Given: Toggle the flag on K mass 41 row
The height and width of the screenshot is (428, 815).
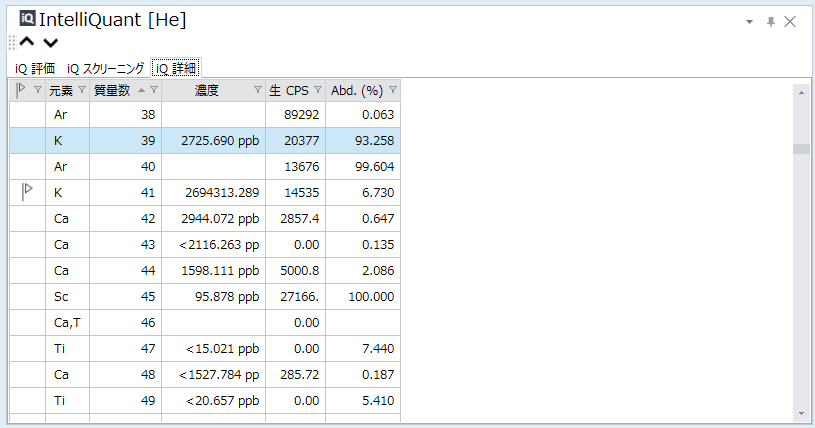Looking at the screenshot, I should 28,192.
